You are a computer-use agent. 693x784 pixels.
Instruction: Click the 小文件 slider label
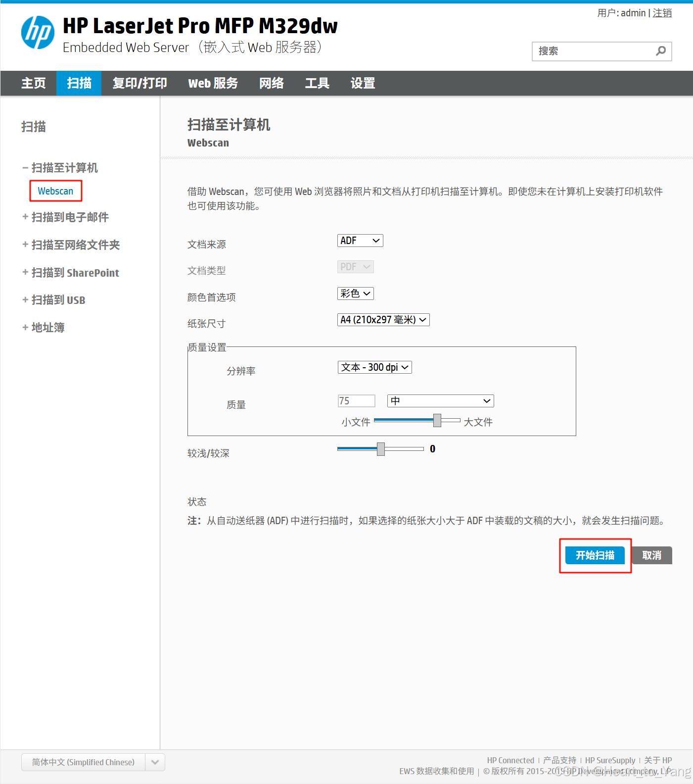click(x=356, y=422)
